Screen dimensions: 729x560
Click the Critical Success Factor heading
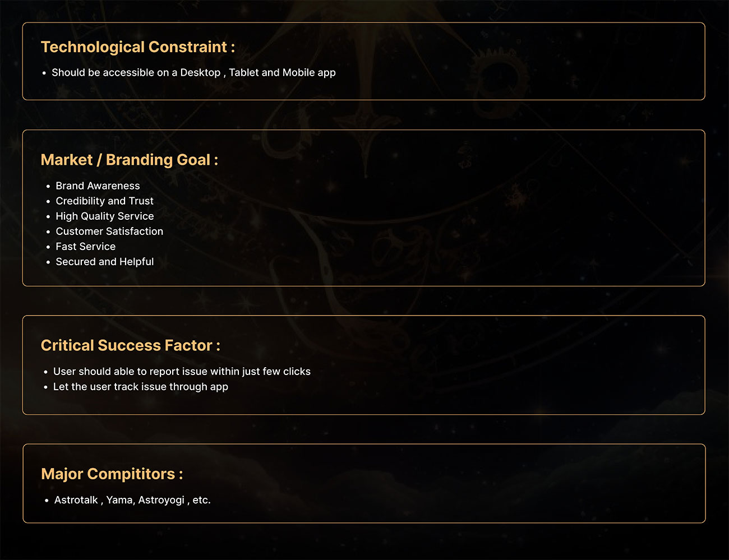[131, 345]
